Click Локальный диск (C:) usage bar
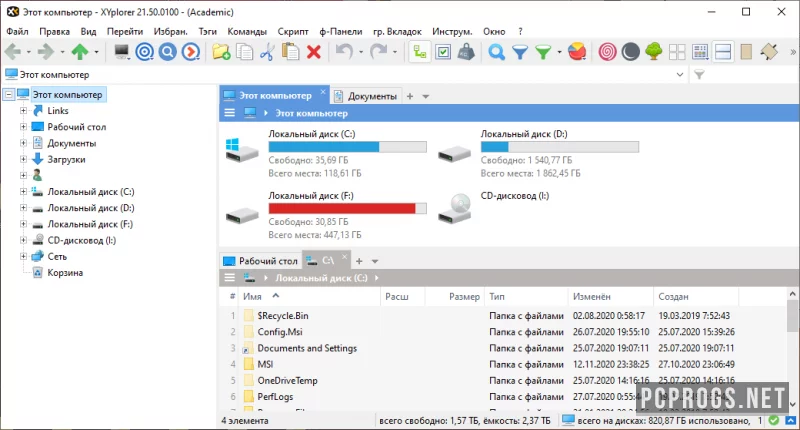800x430 pixels. tap(347, 147)
